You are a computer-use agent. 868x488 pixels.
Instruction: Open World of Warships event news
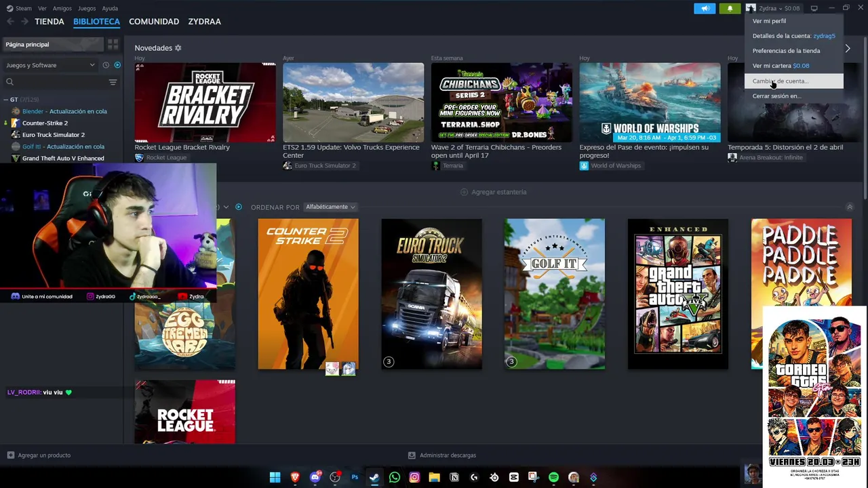click(x=650, y=102)
